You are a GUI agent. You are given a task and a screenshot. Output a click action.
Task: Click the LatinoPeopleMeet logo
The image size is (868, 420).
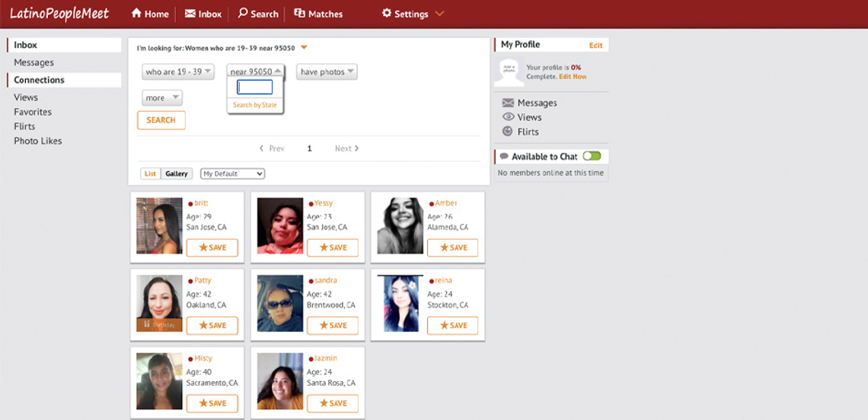pos(59,14)
